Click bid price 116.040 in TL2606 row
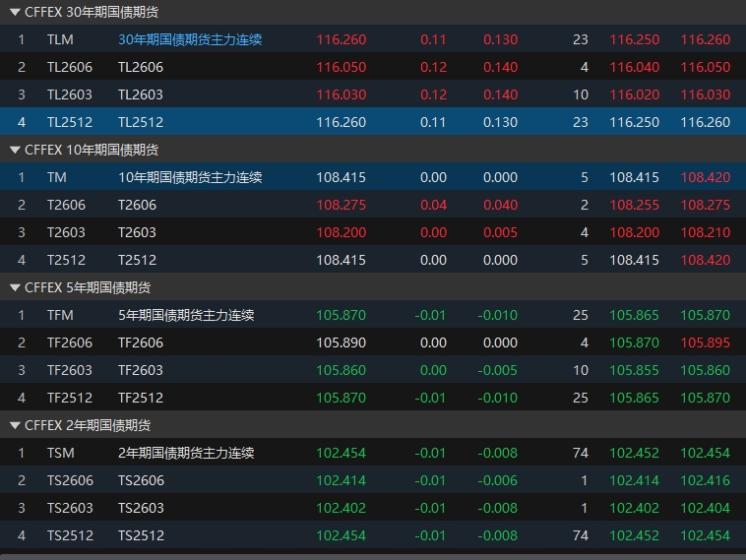 pyautogui.click(x=634, y=67)
